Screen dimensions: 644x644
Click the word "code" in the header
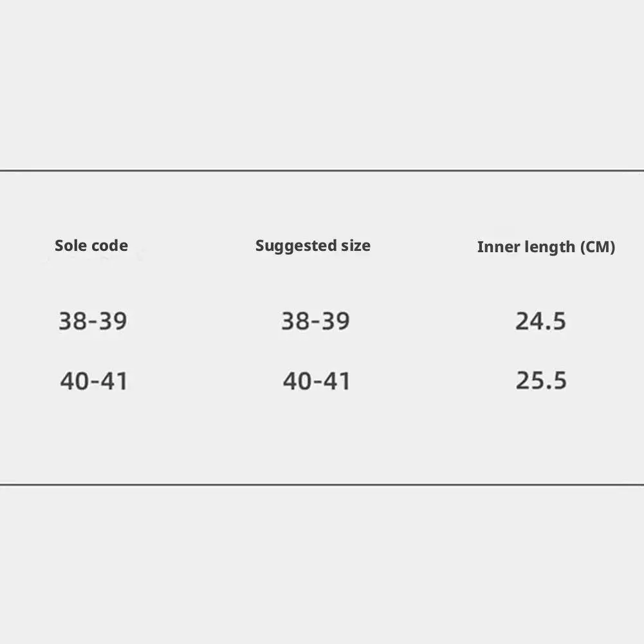click(109, 246)
